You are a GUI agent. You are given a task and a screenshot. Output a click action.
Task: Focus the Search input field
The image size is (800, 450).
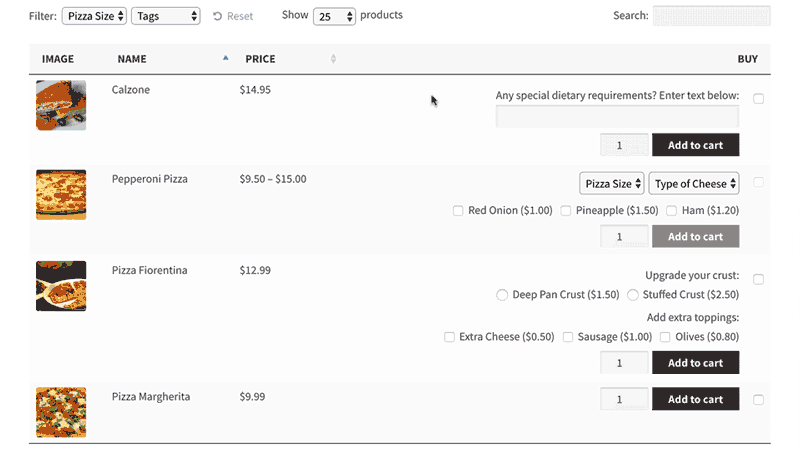[712, 16]
